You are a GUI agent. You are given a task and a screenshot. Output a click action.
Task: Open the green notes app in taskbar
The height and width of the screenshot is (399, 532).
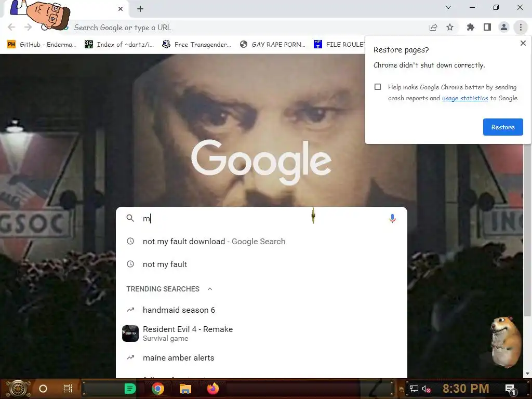130,389
